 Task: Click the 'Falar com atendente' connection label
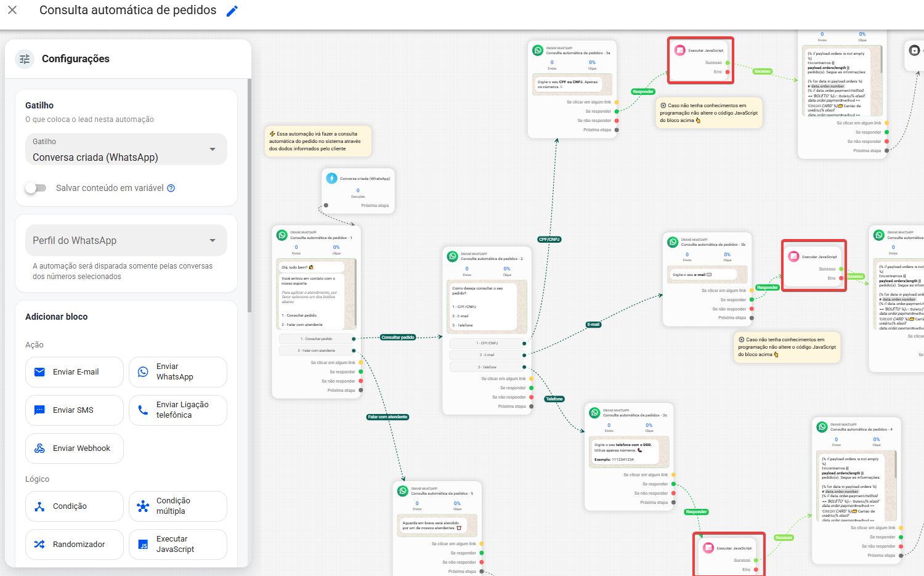coord(388,417)
